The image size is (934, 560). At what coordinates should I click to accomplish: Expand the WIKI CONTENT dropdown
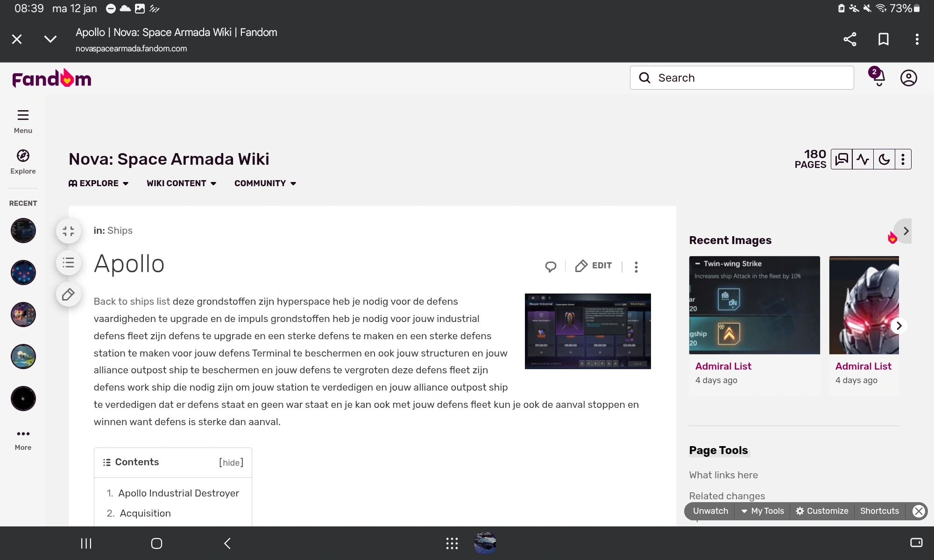(x=181, y=183)
